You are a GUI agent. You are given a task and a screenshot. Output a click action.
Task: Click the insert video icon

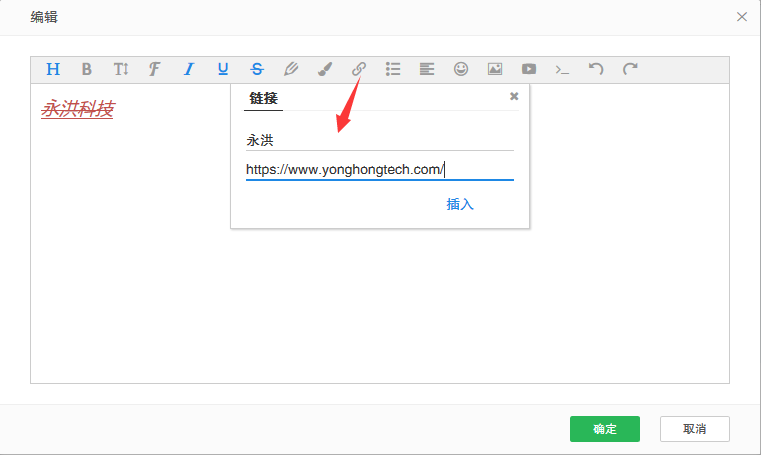[x=529, y=69]
